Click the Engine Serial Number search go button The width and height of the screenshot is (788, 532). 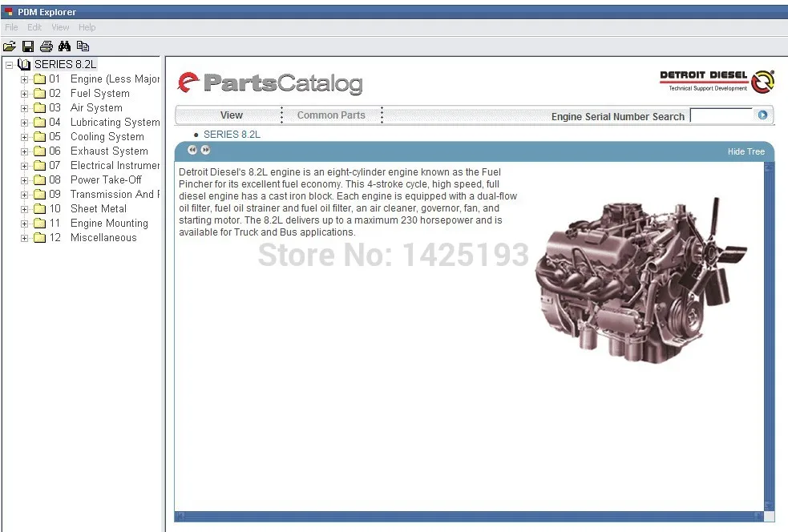tap(762, 115)
